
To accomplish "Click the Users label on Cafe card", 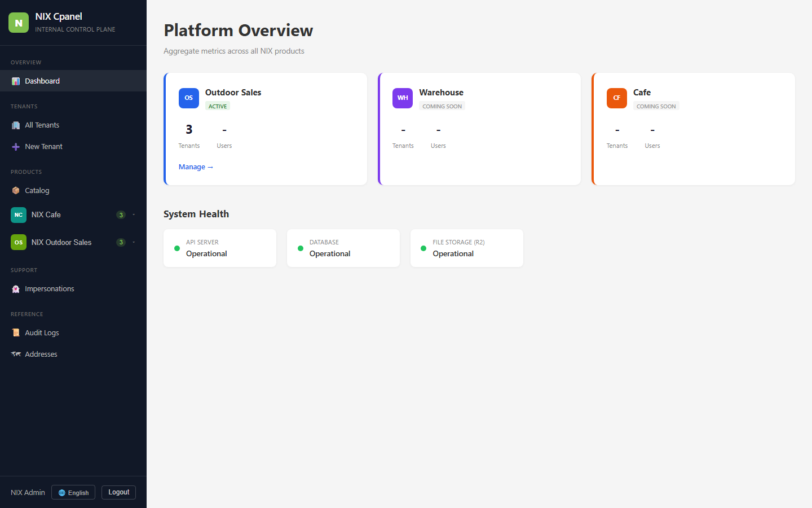I will click(652, 146).
